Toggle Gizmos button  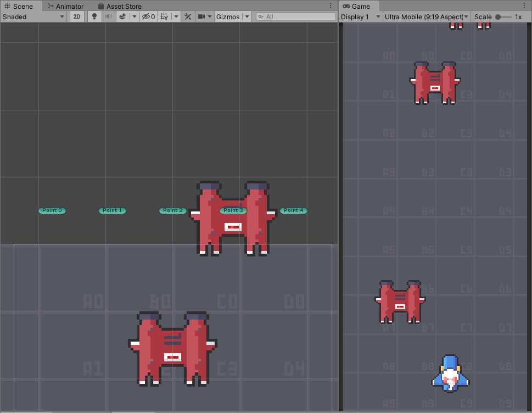click(x=228, y=16)
